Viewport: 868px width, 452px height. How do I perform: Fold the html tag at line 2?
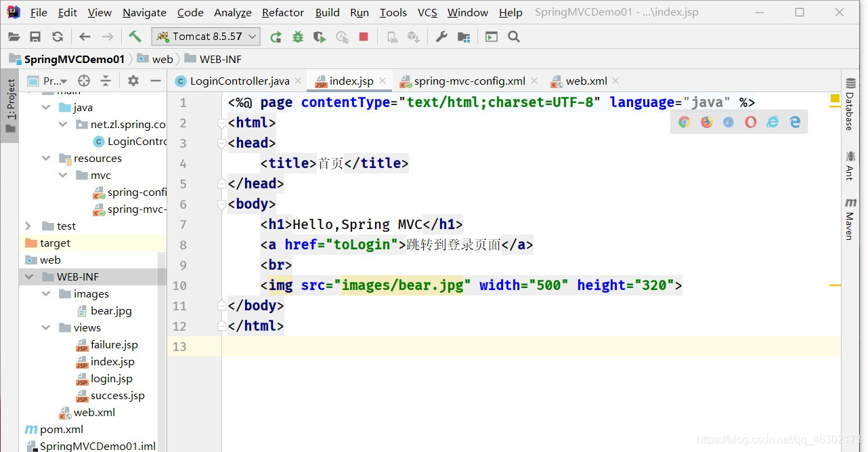(221, 123)
